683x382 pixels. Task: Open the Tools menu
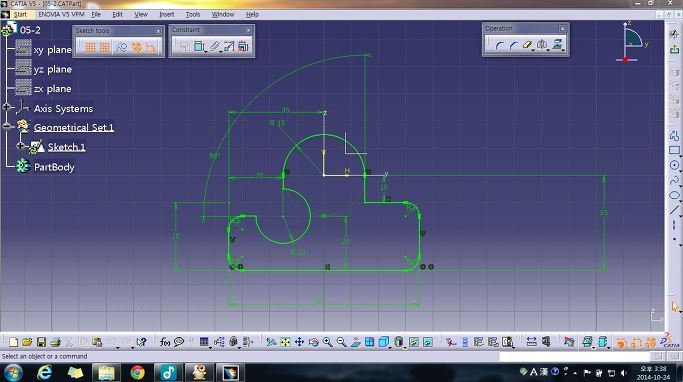193,14
